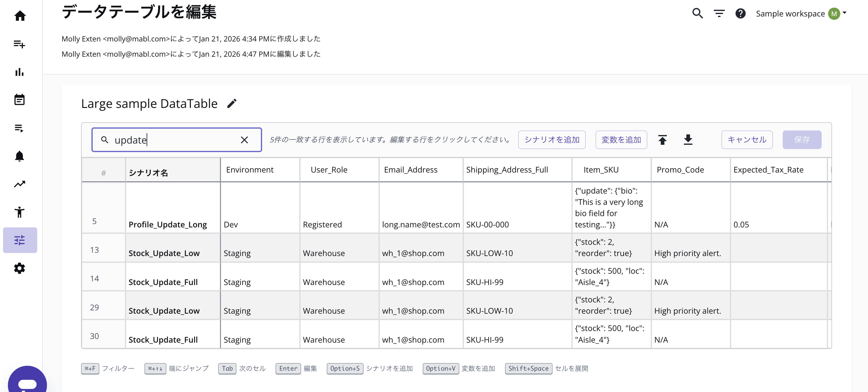Go to the home dashboard icon
Screen dimensions: 868x392
point(20,16)
